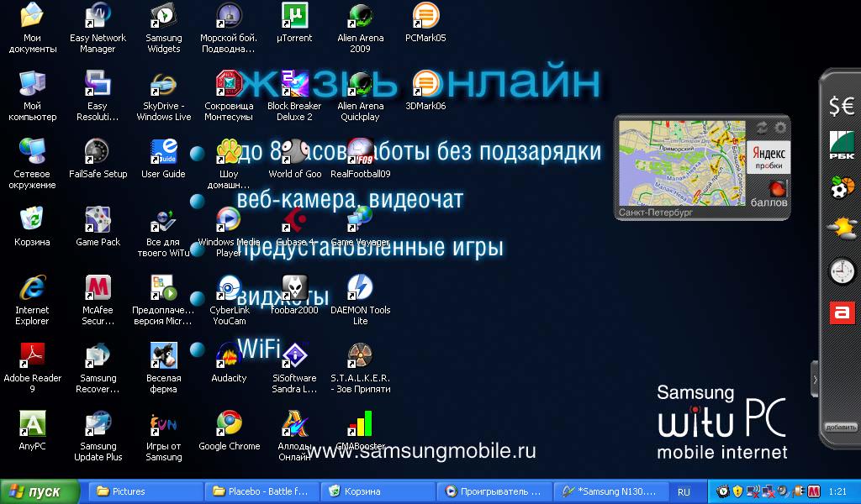Open DAEMON Tools Lite shortcut
The image size is (861, 504).
coord(360,287)
